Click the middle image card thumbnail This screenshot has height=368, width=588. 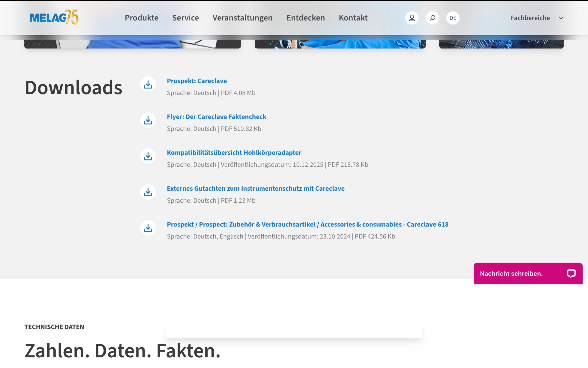(340, 44)
